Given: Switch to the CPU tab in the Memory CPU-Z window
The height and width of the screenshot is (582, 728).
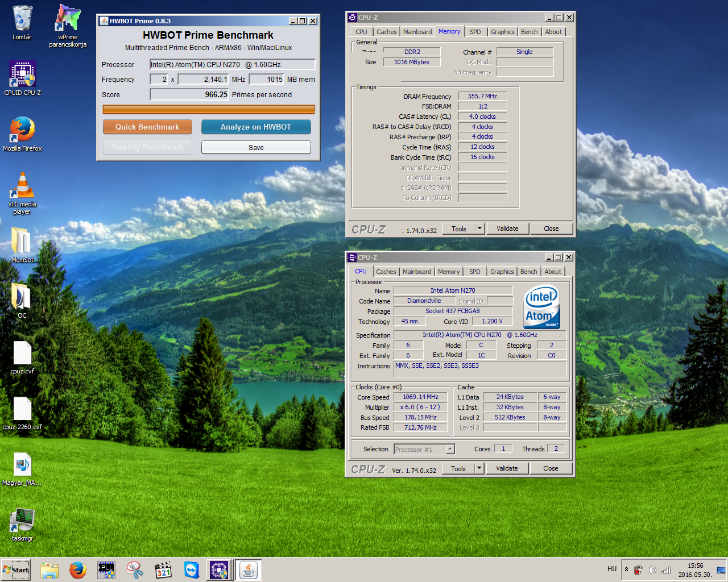Looking at the screenshot, I should pos(361,32).
